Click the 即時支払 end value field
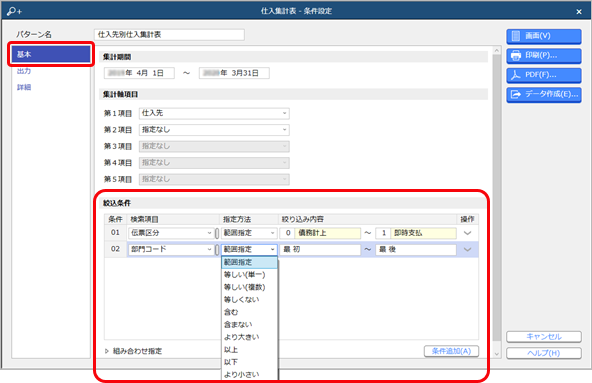592x383 pixels. [x=424, y=233]
